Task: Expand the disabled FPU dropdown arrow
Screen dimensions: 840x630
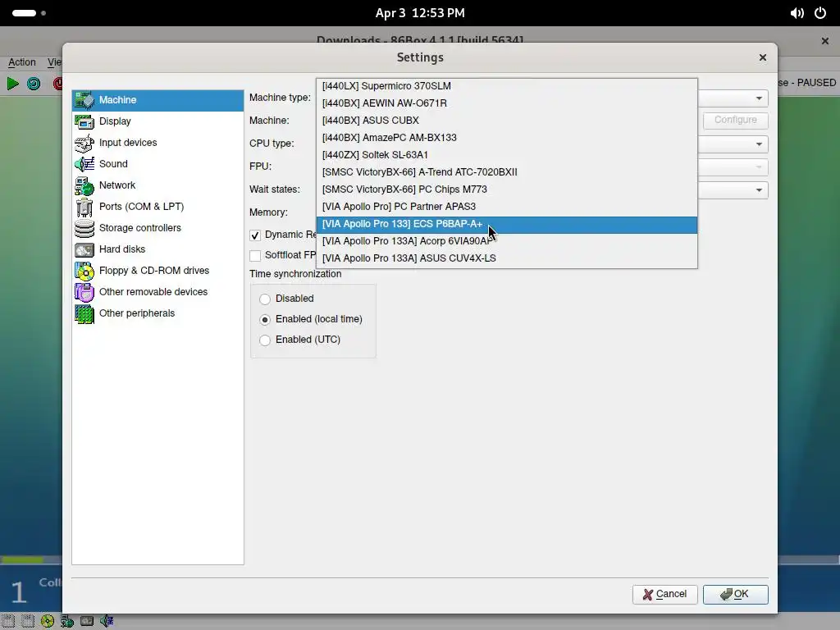Action: 759,167
